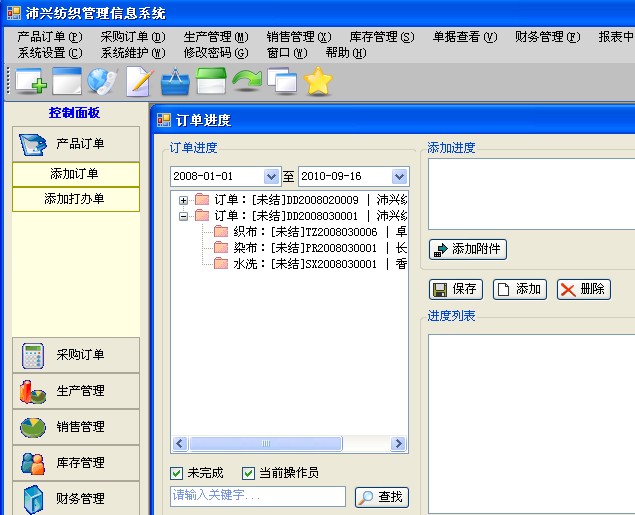Click the 添加打办单 button
The image size is (635, 515).
click(x=76, y=199)
